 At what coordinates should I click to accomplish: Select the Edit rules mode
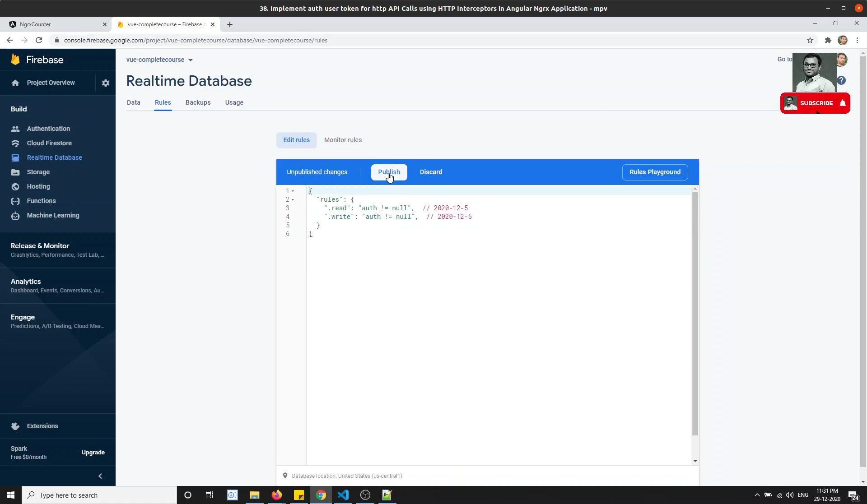click(296, 140)
